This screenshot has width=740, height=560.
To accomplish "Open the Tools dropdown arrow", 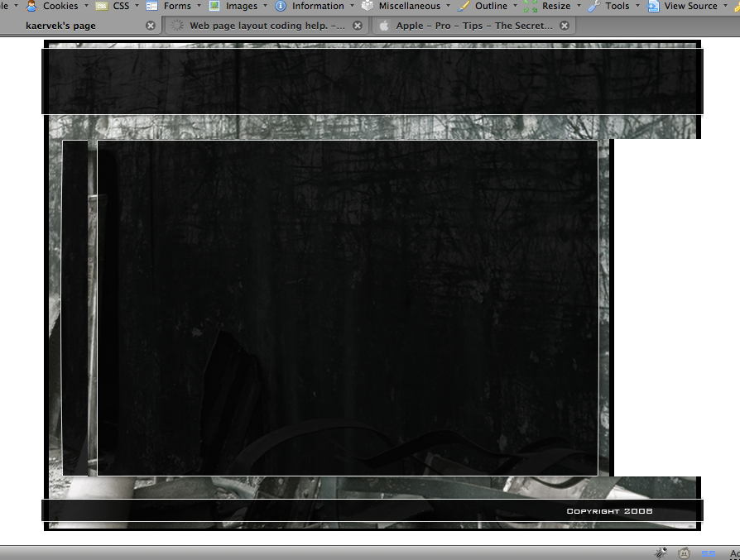I will click(x=637, y=6).
